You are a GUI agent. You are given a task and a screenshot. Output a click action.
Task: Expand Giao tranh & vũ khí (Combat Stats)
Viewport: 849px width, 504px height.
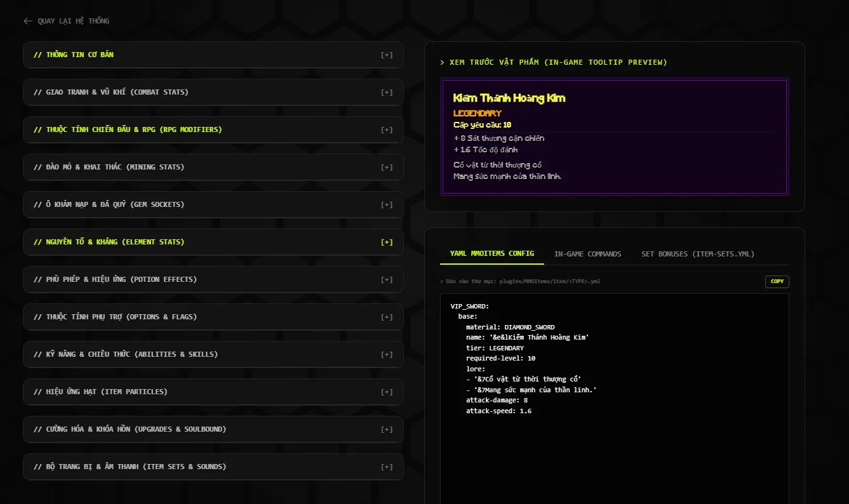(213, 92)
